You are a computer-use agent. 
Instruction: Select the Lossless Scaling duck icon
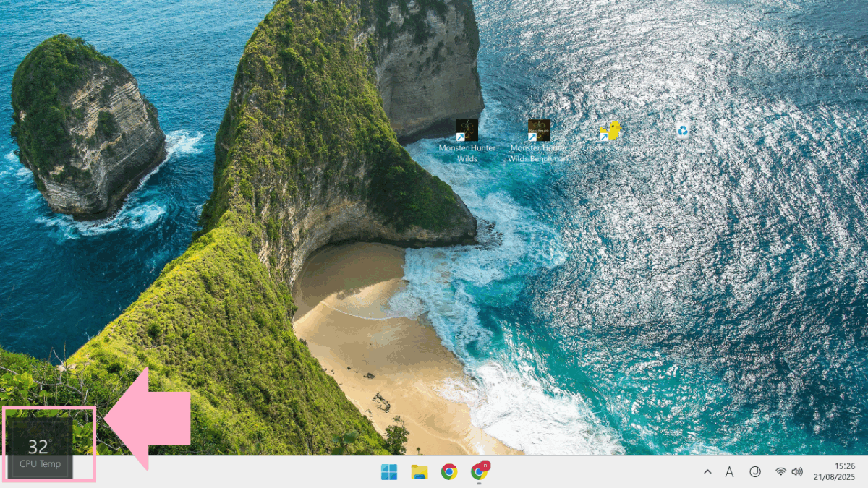pos(610,132)
